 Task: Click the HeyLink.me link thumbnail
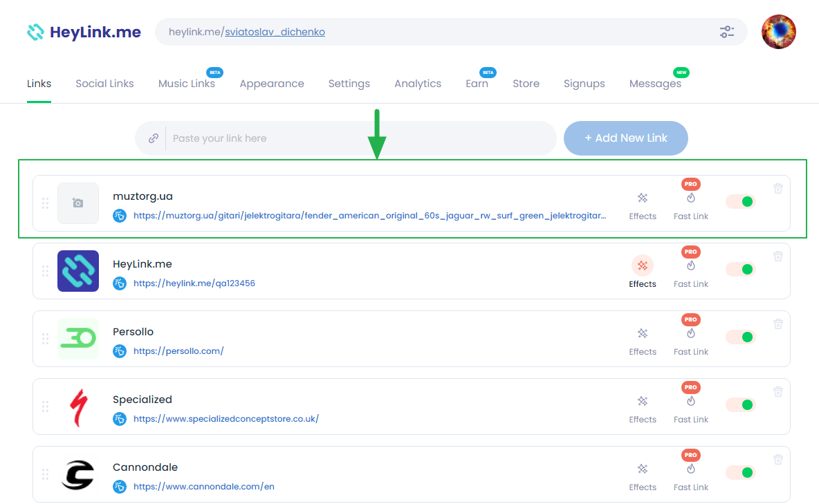[x=78, y=271]
